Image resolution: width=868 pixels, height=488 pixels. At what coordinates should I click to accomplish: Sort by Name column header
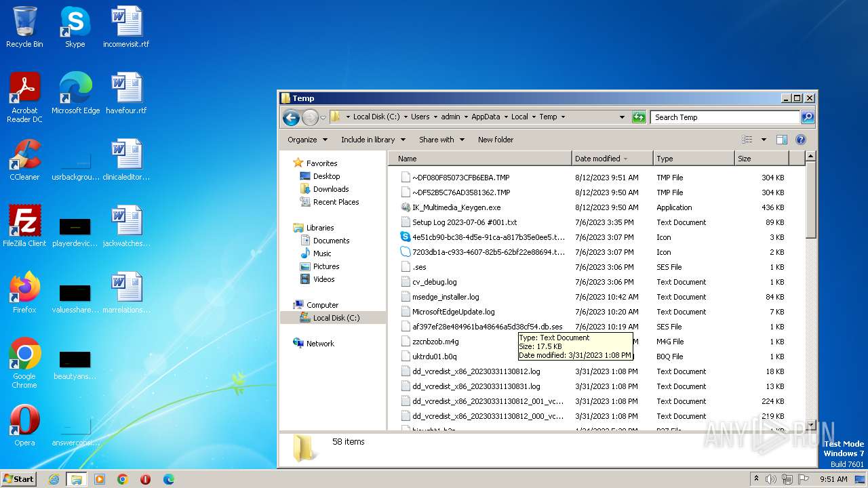pyautogui.click(x=480, y=159)
